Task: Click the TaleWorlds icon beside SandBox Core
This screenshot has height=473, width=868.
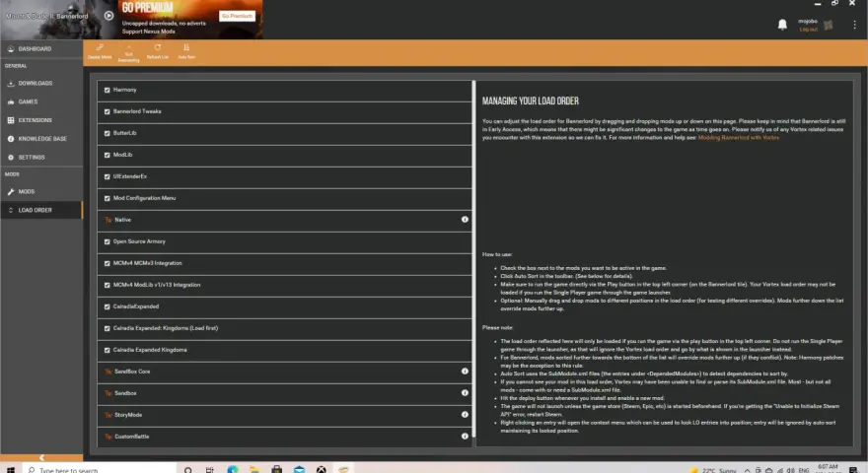Action: tap(108, 372)
